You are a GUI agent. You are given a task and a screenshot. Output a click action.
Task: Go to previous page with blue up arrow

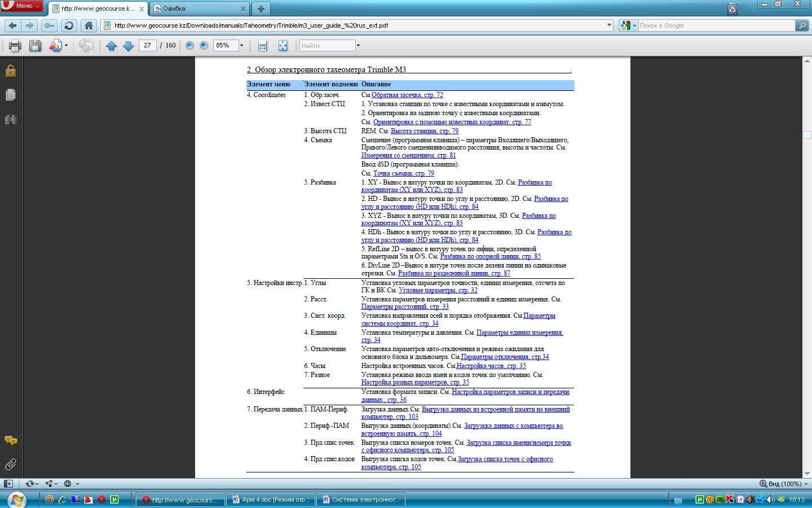tap(111, 46)
